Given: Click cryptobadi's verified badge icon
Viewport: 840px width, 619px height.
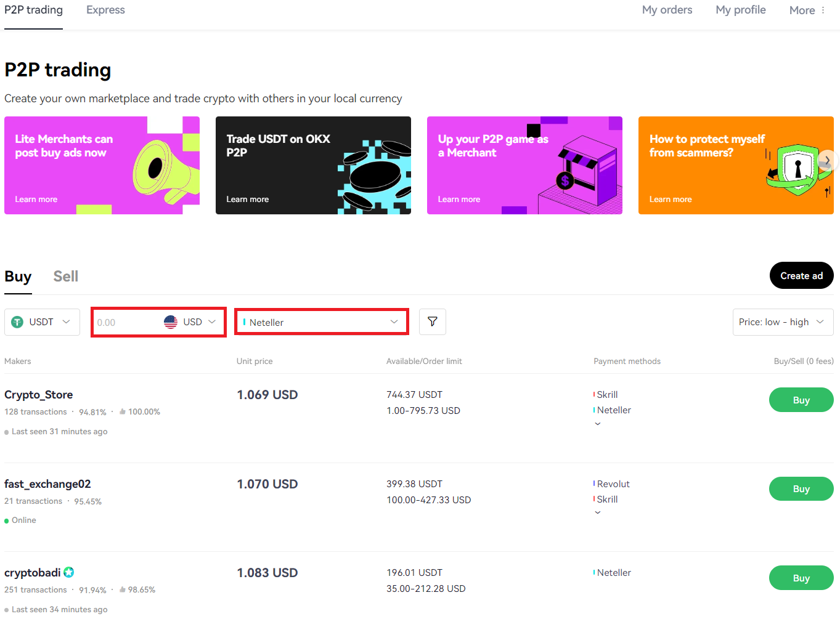Looking at the screenshot, I should 69,572.
